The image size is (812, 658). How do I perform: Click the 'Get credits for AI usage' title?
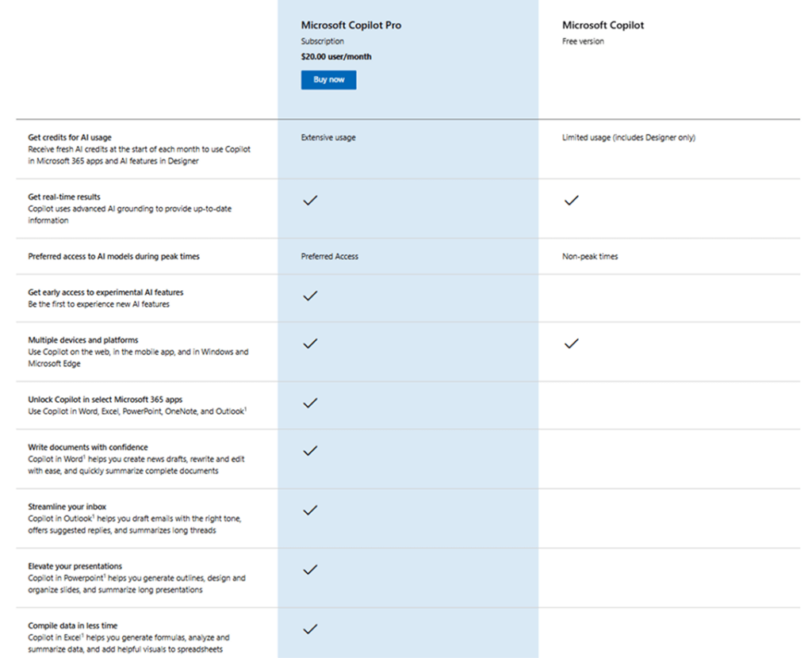tap(70, 137)
